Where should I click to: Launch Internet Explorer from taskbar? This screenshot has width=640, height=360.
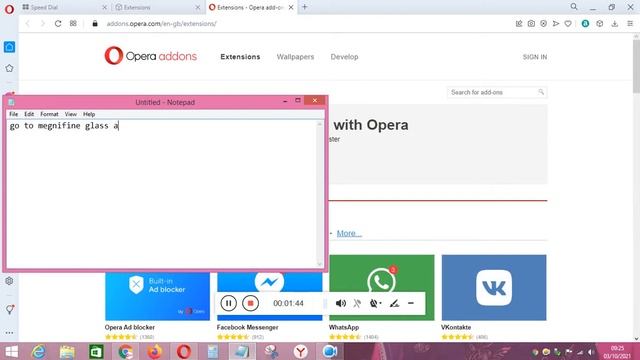point(39,351)
